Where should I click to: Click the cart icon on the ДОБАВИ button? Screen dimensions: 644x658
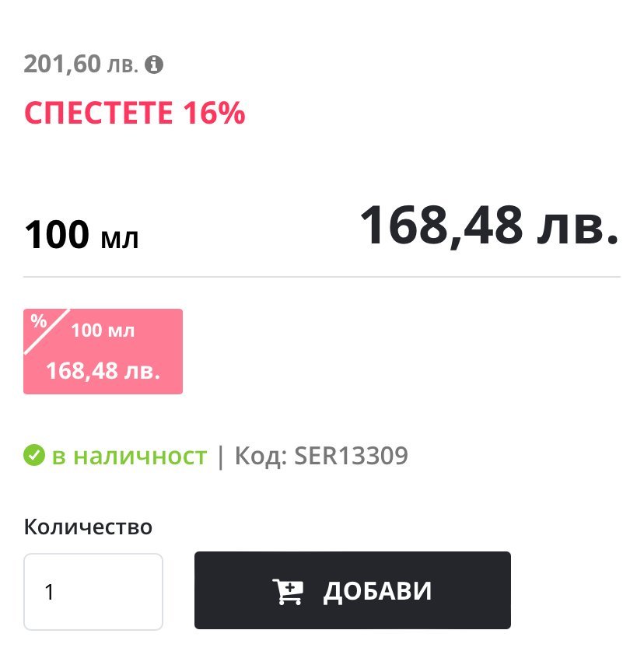[x=287, y=591]
